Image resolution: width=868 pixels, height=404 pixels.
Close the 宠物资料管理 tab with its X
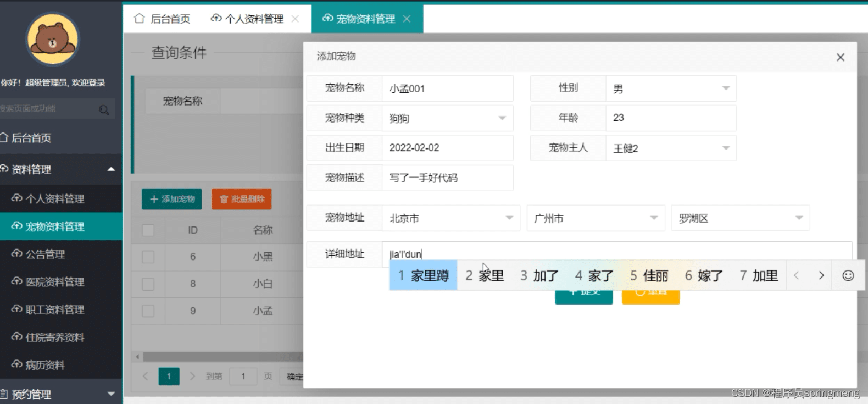pos(407,19)
